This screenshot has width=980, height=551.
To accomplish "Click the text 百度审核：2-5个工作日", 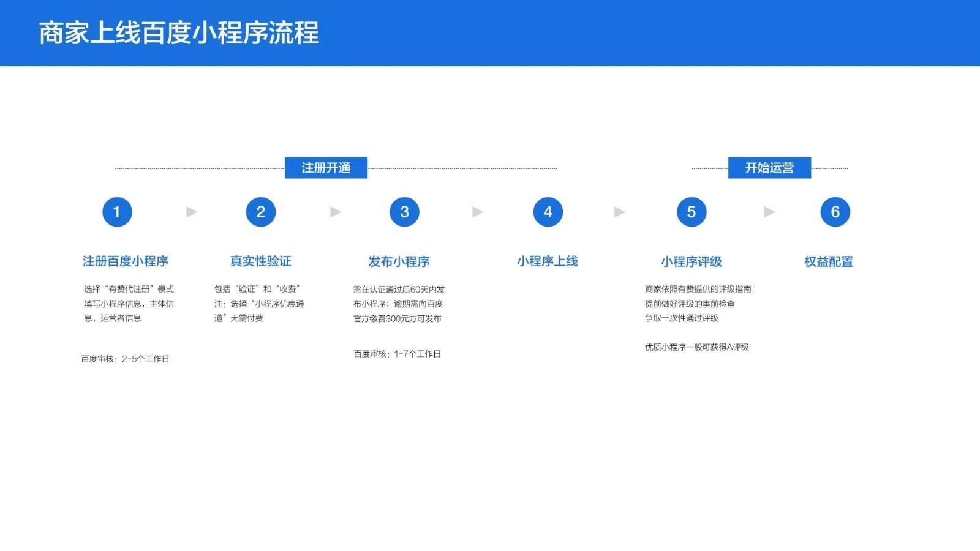I will point(126,359).
